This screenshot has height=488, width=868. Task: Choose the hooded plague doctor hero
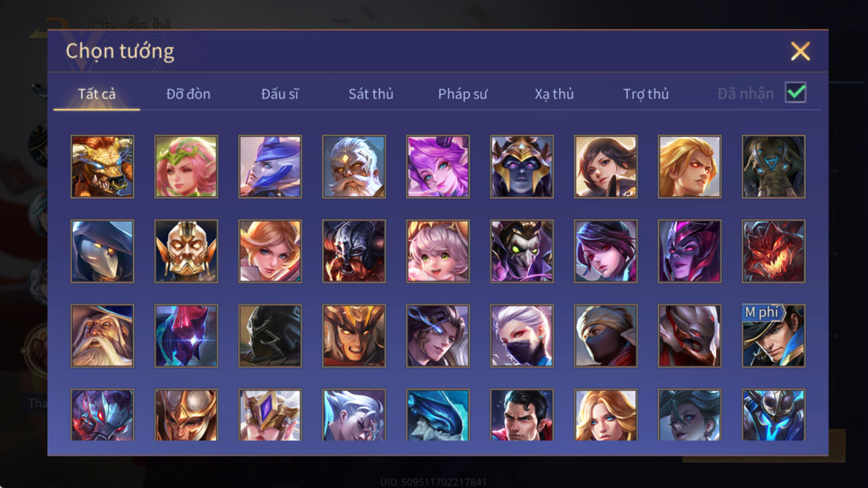[x=103, y=251]
